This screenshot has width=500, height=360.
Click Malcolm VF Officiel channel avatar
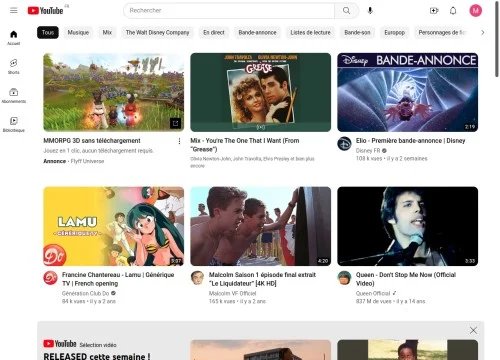coord(197,278)
